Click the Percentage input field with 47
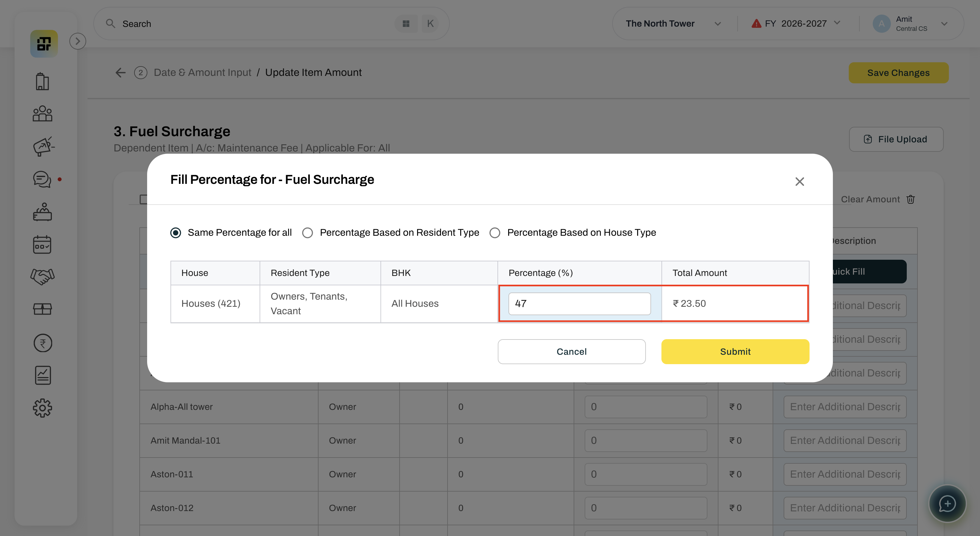Image resolution: width=980 pixels, height=536 pixels. [x=579, y=304]
